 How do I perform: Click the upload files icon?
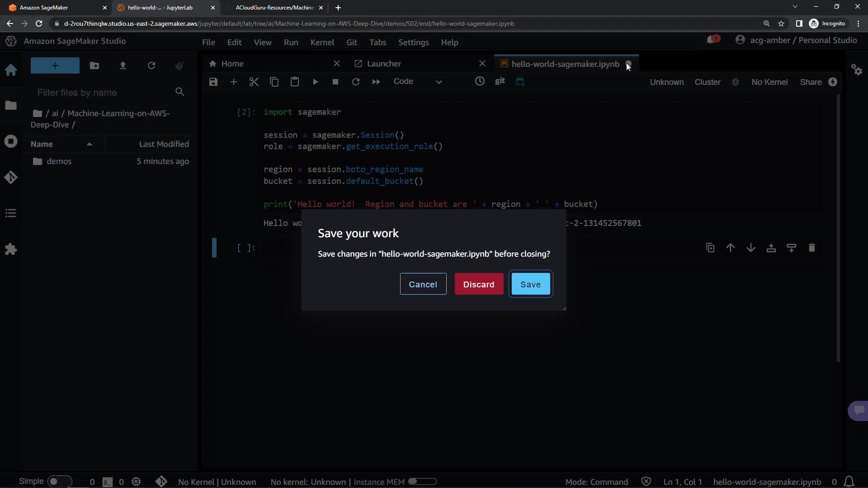123,66
